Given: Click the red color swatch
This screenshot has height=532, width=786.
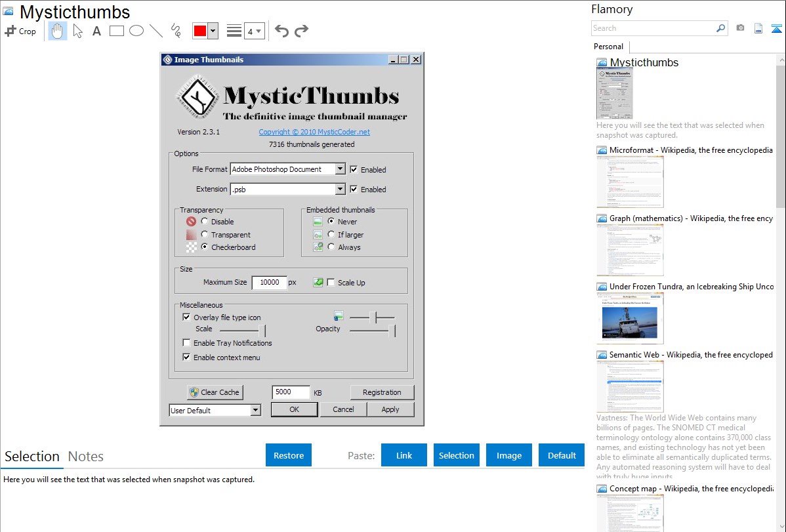Looking at the screenshot, I should pyautogui.click(x=200, y=31).
